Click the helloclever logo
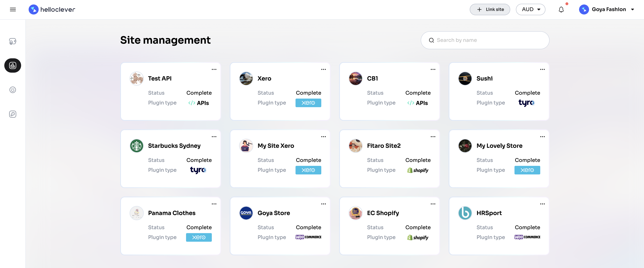 [52, 9]
